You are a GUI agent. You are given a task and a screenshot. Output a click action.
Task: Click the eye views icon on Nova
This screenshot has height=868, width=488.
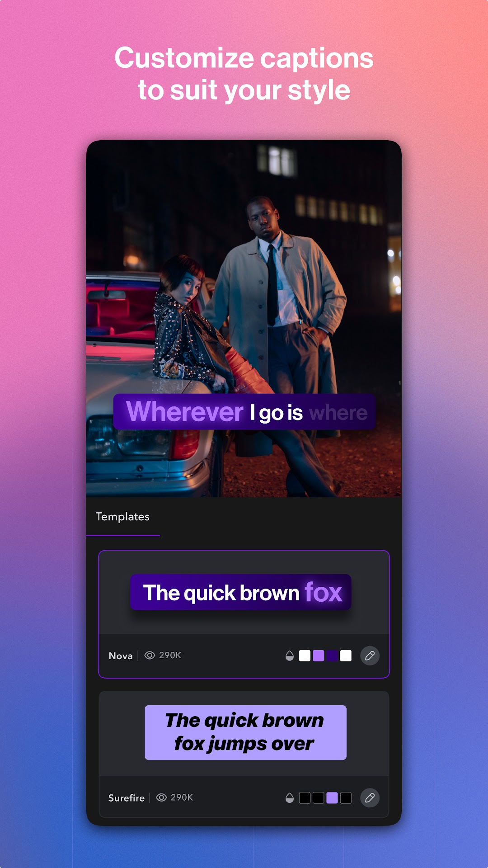[x=150, y=656]
